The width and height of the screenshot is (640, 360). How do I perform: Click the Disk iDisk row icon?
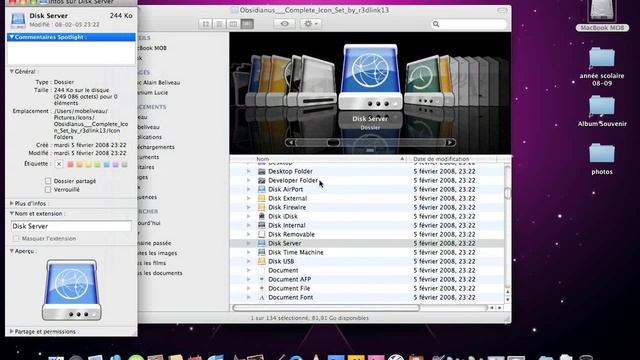262,216
